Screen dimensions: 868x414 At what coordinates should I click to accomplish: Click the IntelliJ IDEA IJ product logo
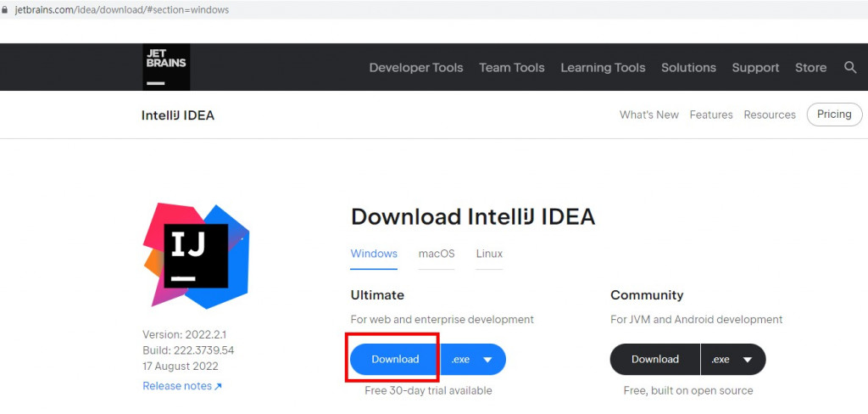(196, 256)
